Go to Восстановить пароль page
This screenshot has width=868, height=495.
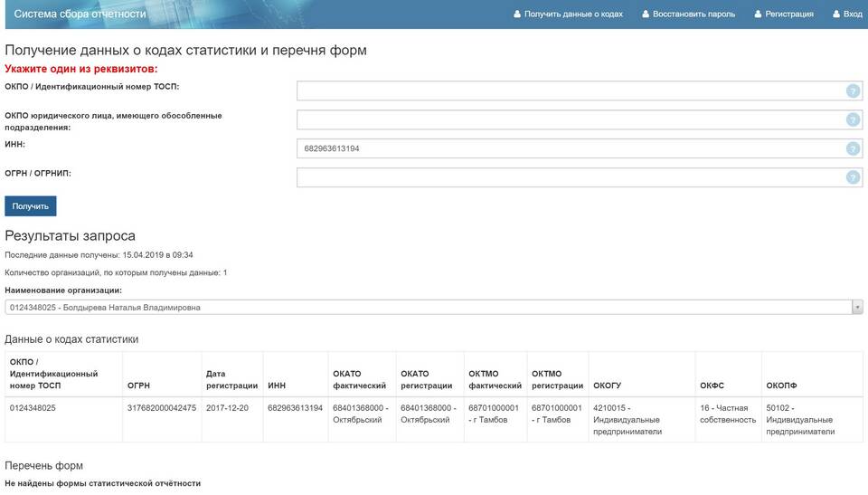point(693,14)
